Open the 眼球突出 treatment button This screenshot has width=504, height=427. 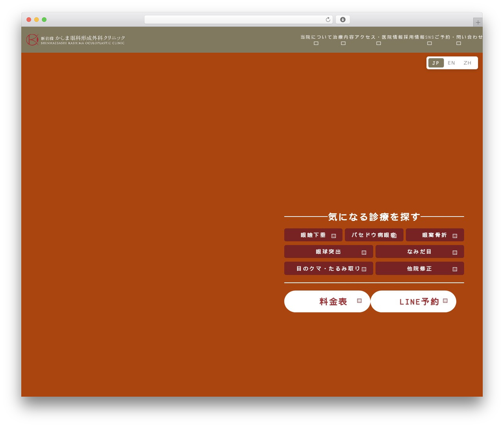click(x=328, y=251)
